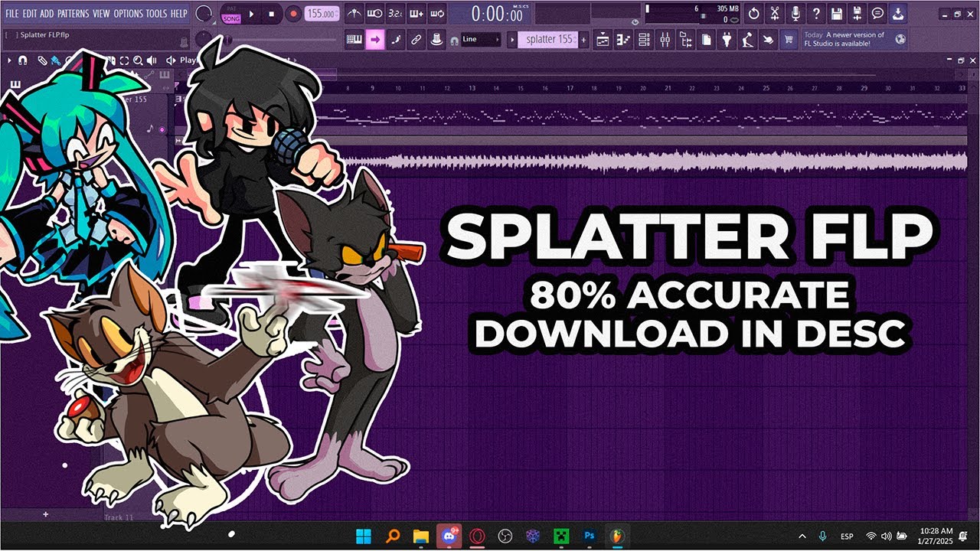980x551 pixels.
Task: Toggle typing keyboard to piano icon
Action: tap(354, 40)
